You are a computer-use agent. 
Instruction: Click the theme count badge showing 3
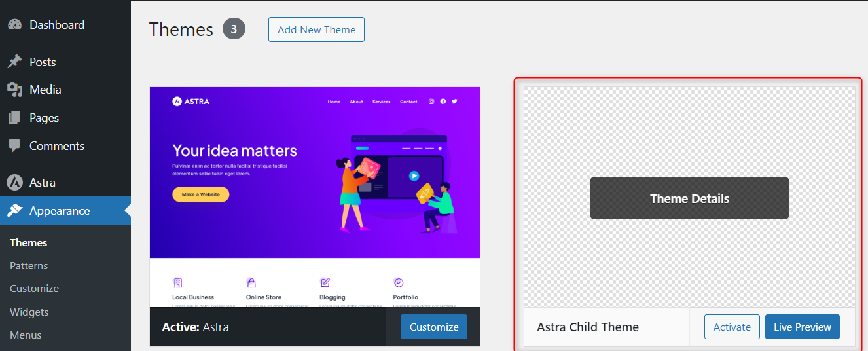[234, 29]
